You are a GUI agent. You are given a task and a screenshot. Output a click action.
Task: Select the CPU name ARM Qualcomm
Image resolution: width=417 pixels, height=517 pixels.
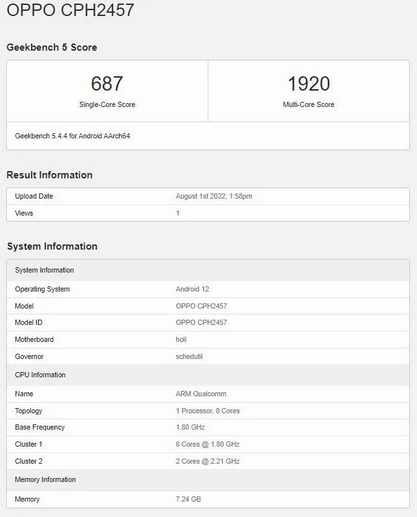[201, 394]
